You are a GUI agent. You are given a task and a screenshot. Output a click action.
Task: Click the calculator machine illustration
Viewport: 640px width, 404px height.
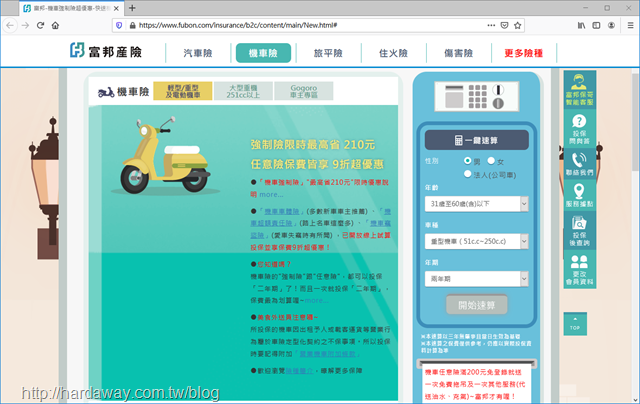pos(476,96)
